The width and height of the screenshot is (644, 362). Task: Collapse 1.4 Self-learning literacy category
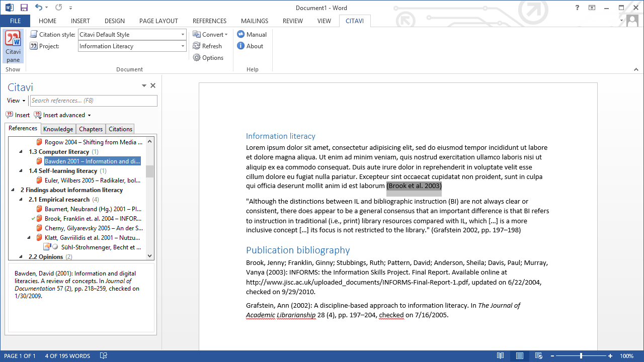point(21,171)
